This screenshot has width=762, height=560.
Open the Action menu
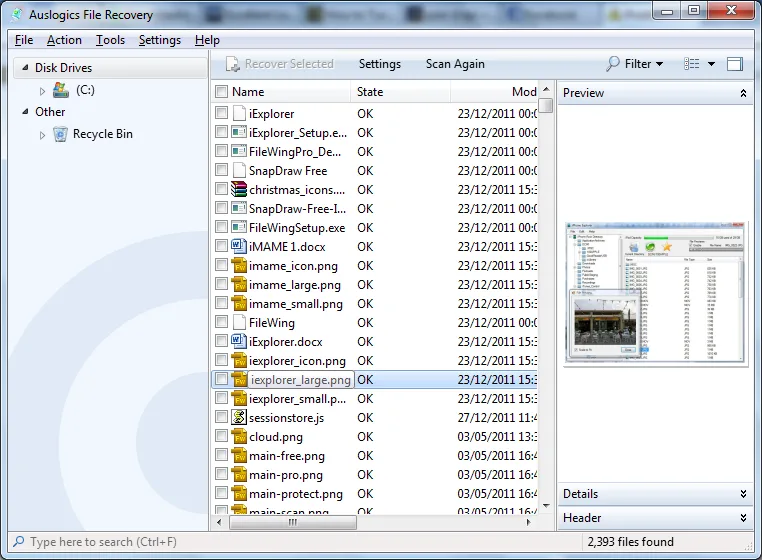click(x=64, y=40)
